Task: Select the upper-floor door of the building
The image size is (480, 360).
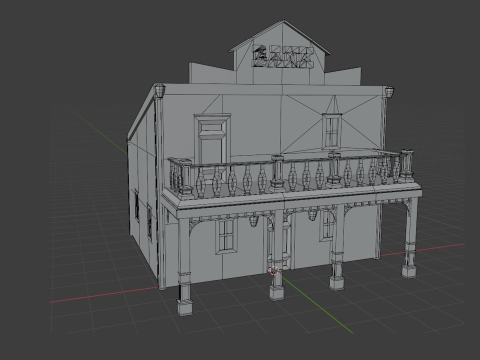Action: pyautogui.click(x=212, y=149)
